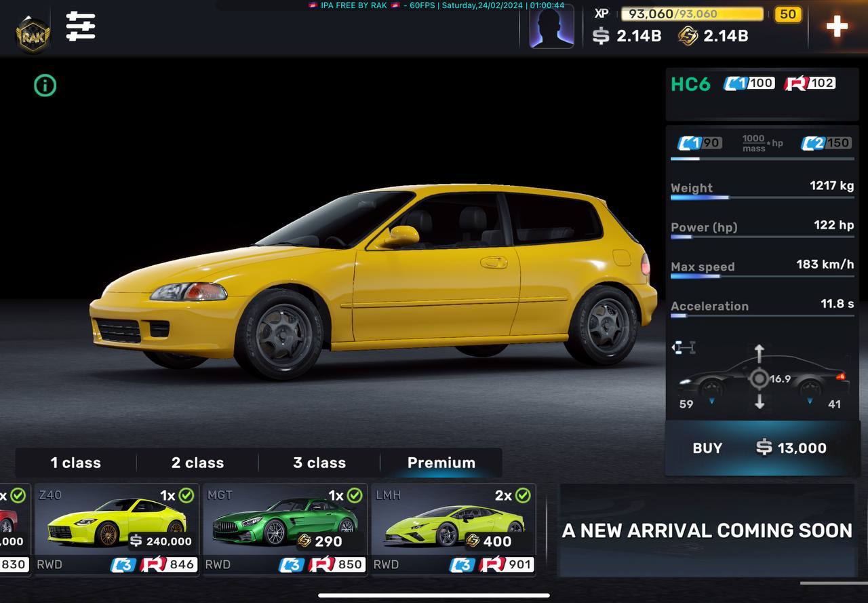Click the A NEW ARRIVAL COMING SOON banner
Viewport: 868px width, 603px height.
[707, 530]
